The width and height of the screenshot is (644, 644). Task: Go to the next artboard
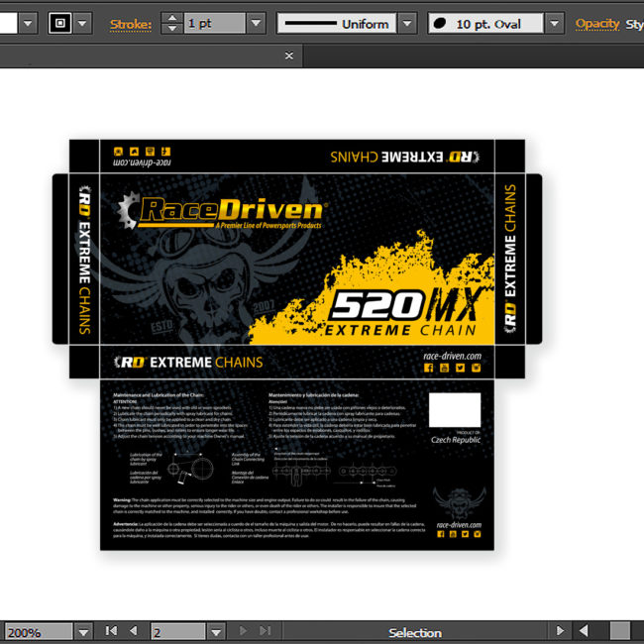[x=243, y=631]
